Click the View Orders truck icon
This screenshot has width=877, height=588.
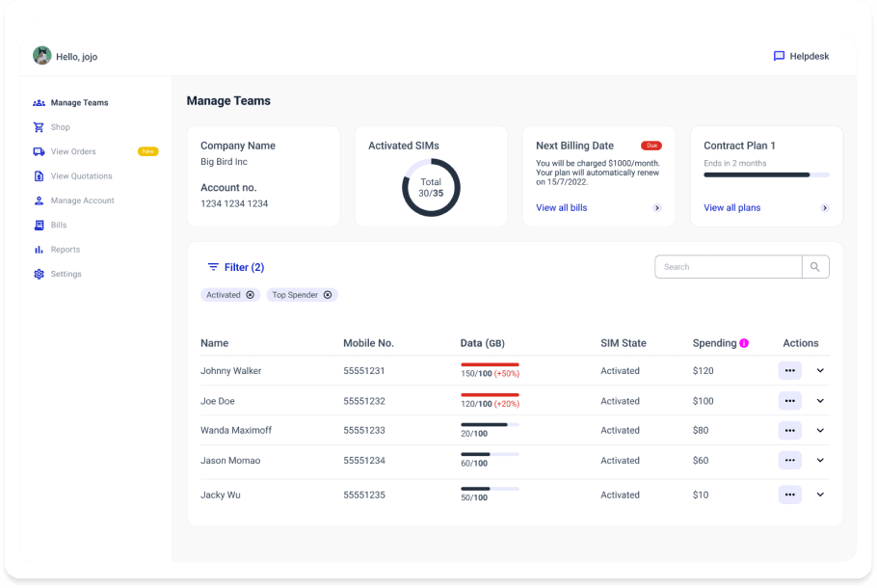(x=39, y=151)
